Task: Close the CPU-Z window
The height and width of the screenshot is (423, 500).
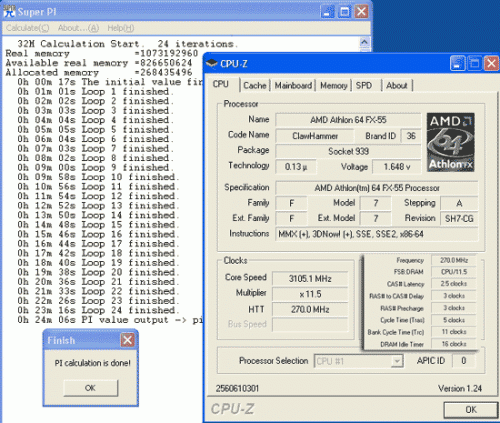Action: 491,63
